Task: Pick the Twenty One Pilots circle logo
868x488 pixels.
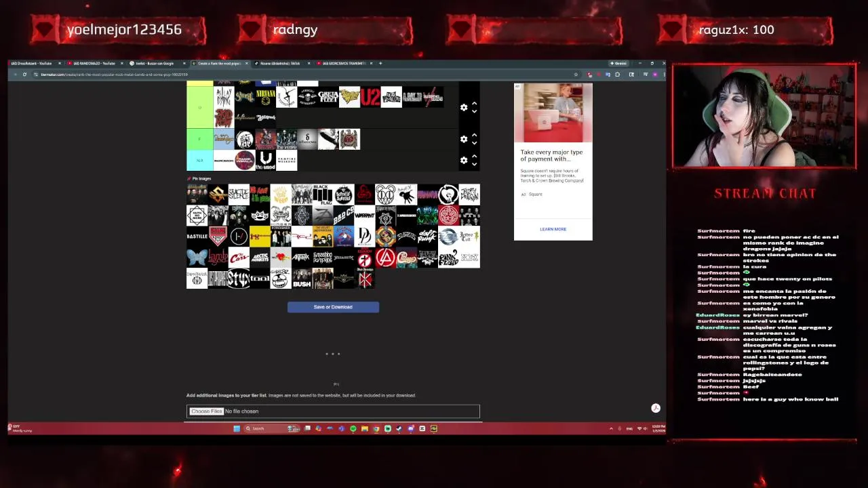Action: [239, 237]
